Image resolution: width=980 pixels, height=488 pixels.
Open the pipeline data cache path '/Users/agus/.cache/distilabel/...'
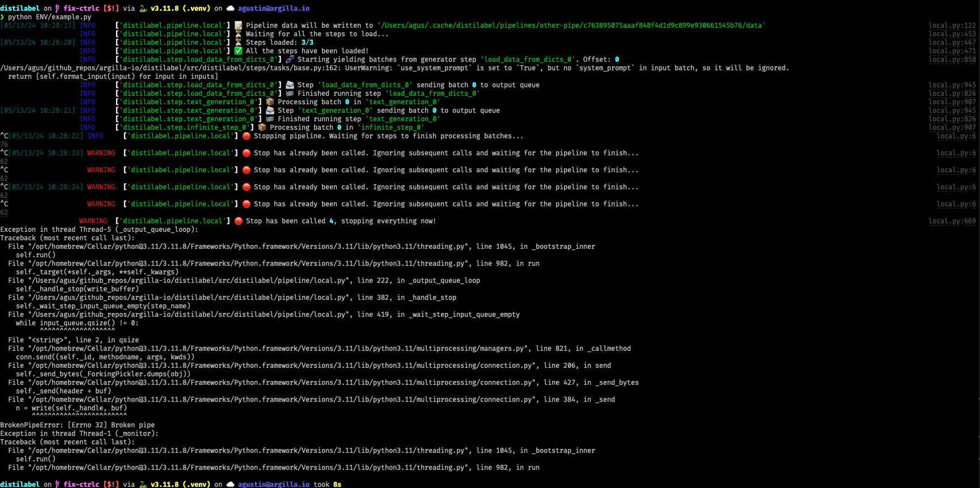[571, 26]
